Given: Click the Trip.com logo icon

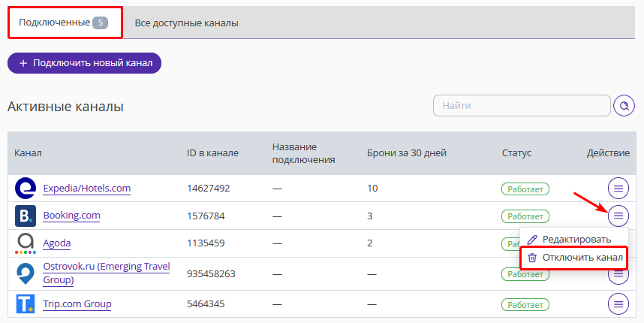Looking at the screenshot, I should tap(25, 304).
